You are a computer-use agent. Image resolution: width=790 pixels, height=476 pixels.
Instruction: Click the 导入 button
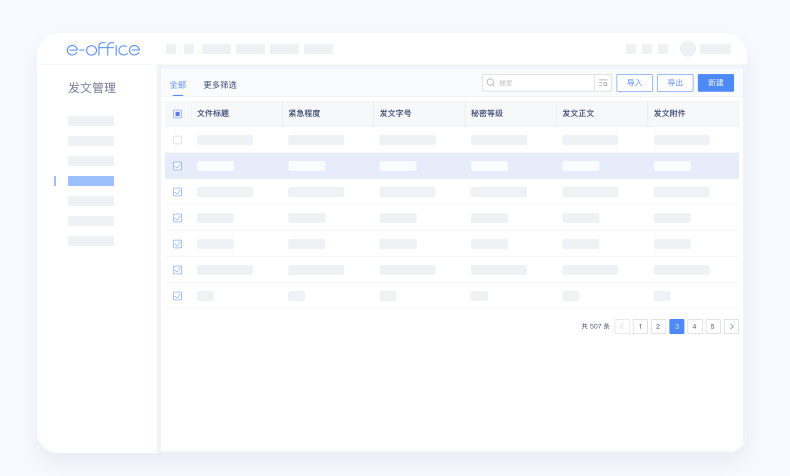634,83
